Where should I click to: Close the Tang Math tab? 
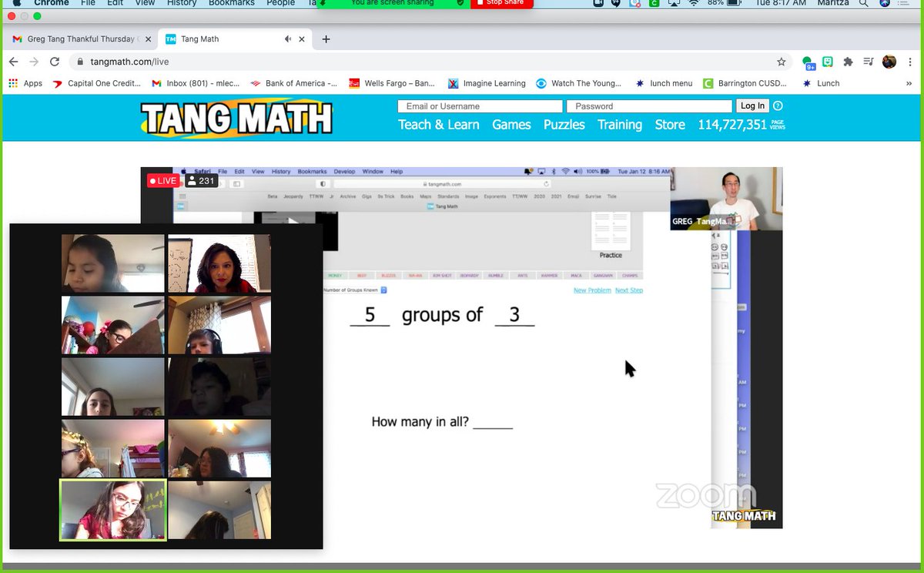(303, 39)
